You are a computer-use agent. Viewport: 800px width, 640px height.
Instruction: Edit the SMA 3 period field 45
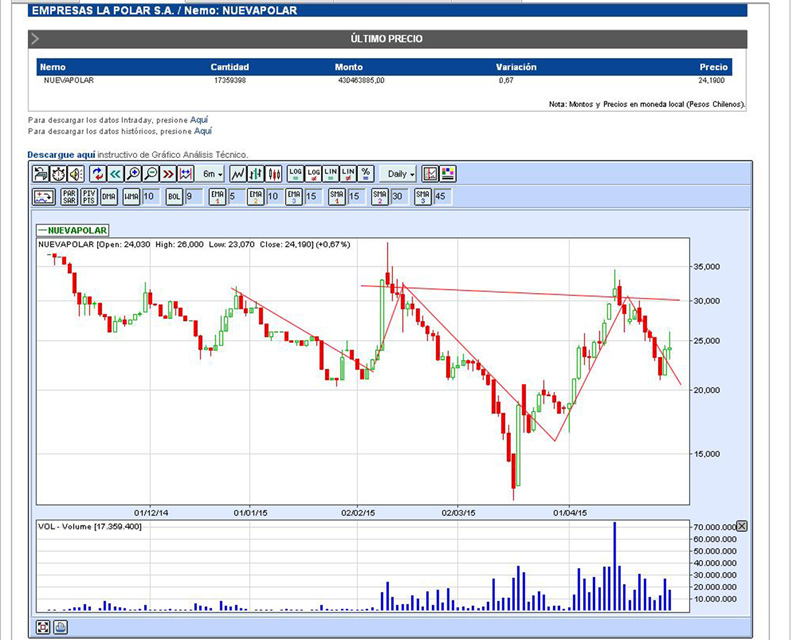click(442, 196)
